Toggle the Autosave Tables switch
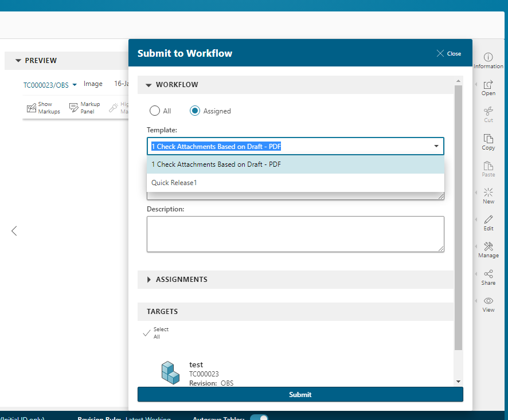 (x=259, y=418)
